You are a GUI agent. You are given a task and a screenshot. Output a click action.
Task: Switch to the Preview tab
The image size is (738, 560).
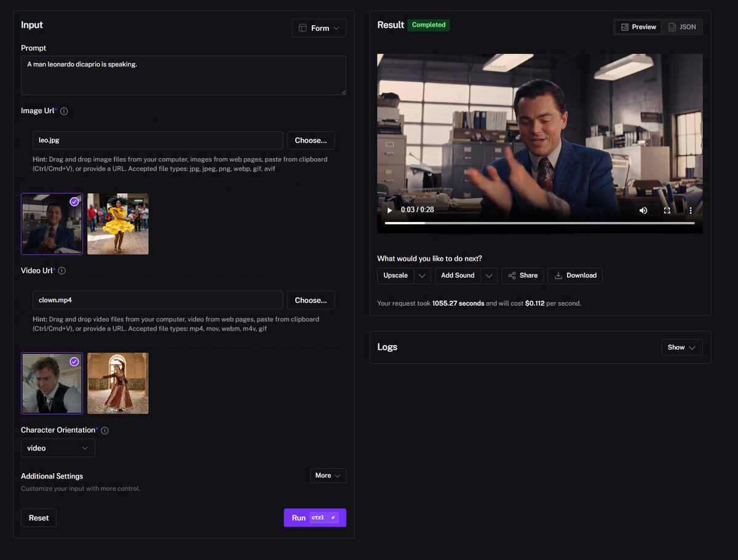point(638,27)
